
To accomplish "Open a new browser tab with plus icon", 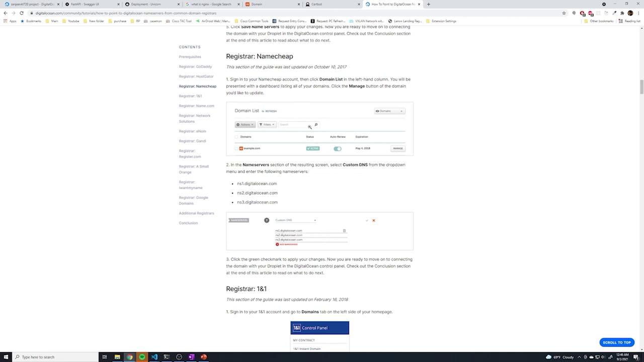I will tap(429, 4).
